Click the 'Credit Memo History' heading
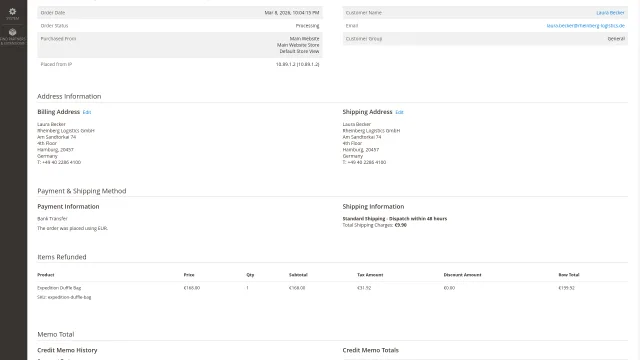The height and width of the screenshot is (360, 640). point(67,350)
